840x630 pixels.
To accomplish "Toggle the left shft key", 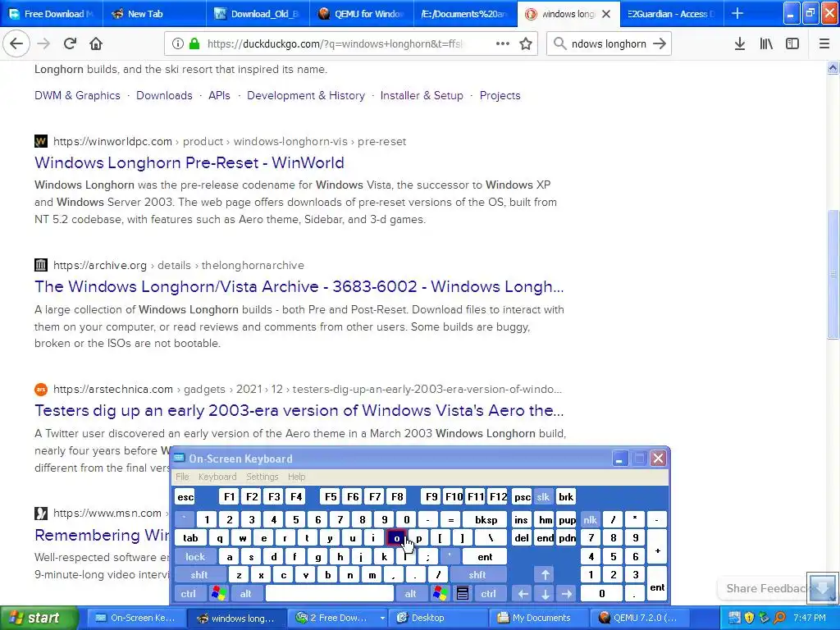I will [199, 575].
